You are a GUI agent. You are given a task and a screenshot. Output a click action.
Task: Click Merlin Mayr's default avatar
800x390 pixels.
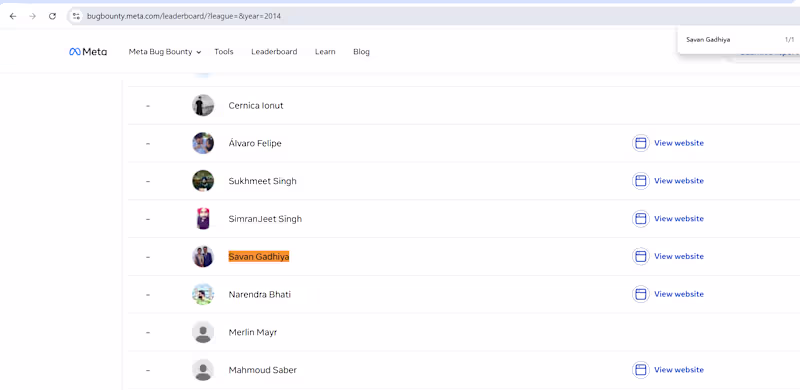click(203, 332)
